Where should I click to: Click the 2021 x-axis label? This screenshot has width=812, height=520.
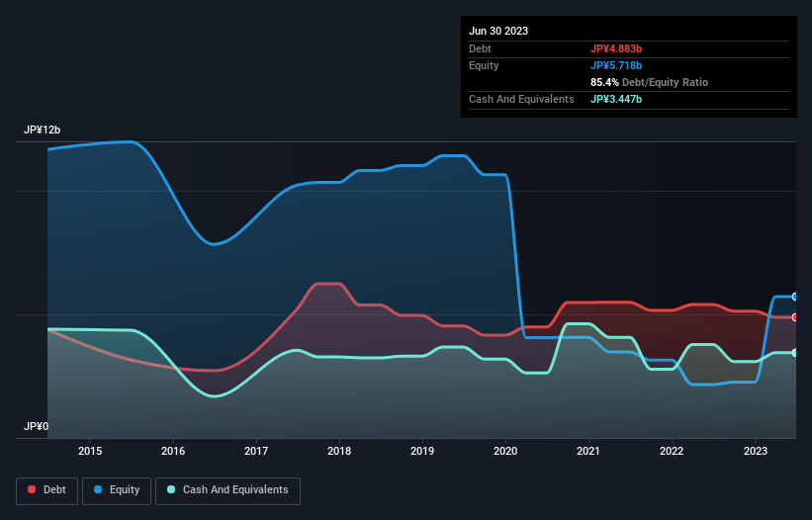pyautogui.click(x=588, y=451)
